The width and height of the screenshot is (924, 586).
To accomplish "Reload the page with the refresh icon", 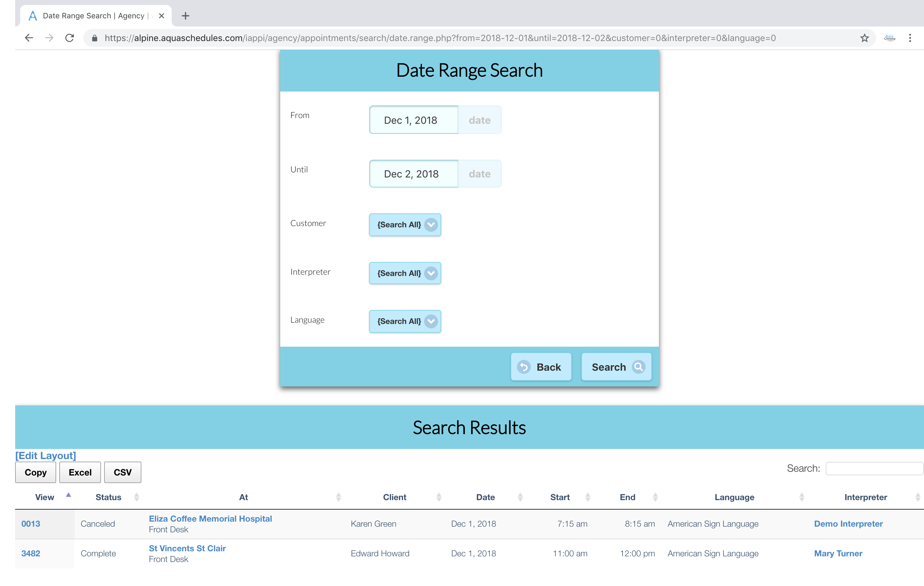I will (x=69, y=38).
